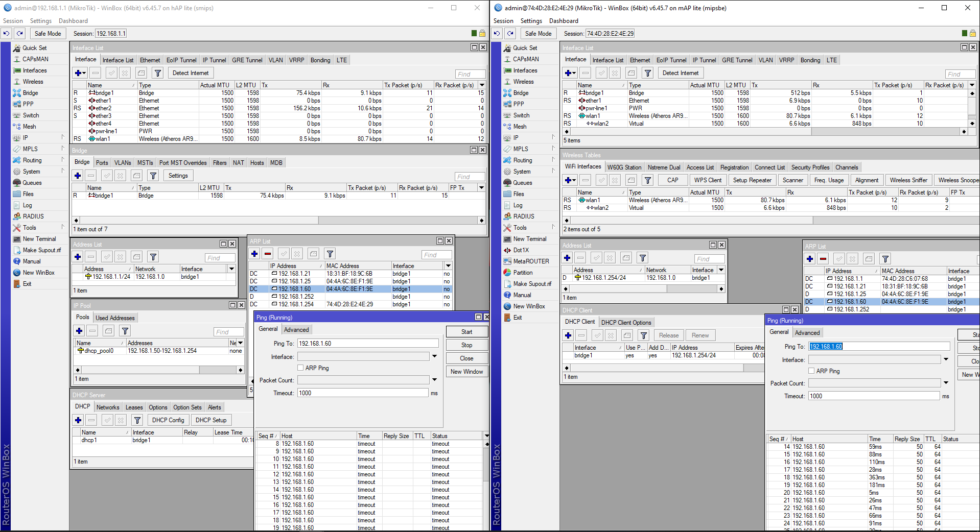980x532 pixels.
Task: Expand Interface dropdown in right Ping window
Action: pyautogui.click(x=946, y=359)
